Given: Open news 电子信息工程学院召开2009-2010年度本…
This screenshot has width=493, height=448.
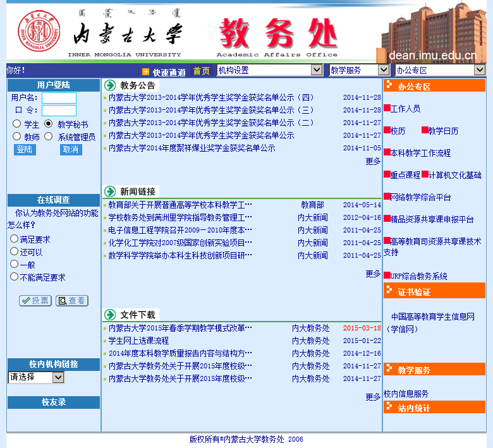Looking at the screenshot, I should coord(180,230).
